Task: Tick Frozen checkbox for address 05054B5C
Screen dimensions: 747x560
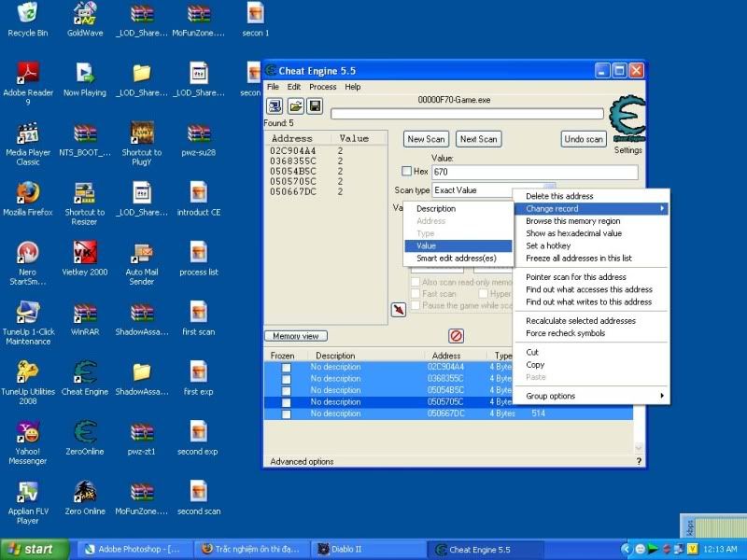Action: tap(286, 390)
